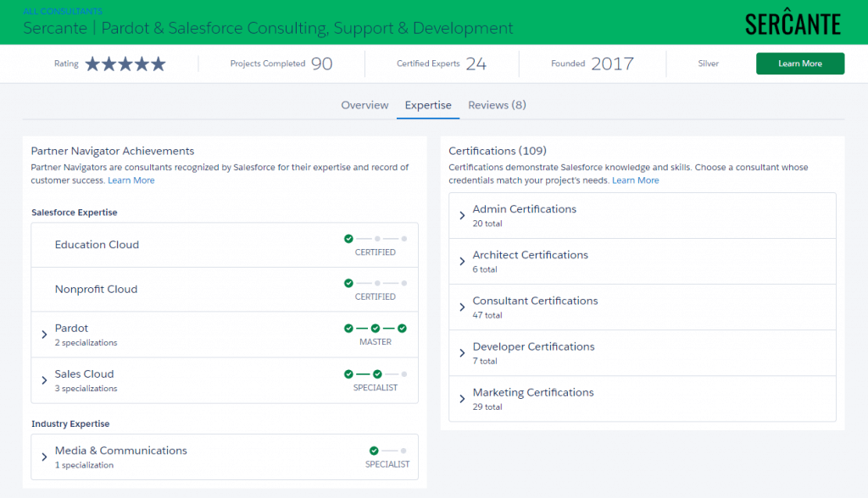
Task: Click the Developer Certifications title
Action: pyautogui.click(x=534, y=346)
